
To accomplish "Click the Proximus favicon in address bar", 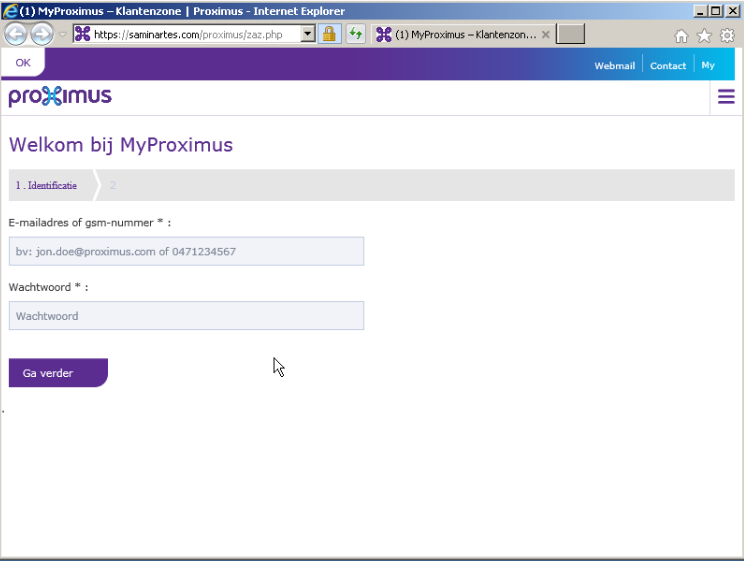I will (83, 34).
